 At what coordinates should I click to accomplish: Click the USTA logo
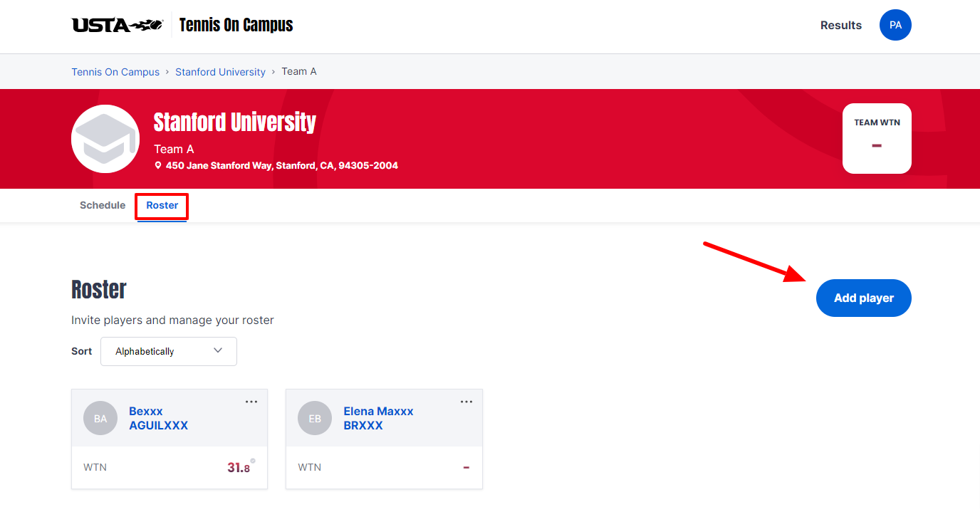click(x=118, y=25)
